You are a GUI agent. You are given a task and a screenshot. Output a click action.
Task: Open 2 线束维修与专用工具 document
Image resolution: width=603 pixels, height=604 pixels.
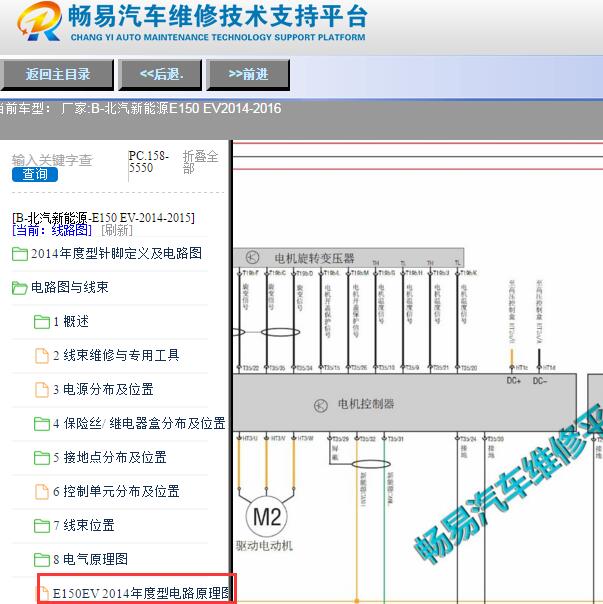(116, 355)
